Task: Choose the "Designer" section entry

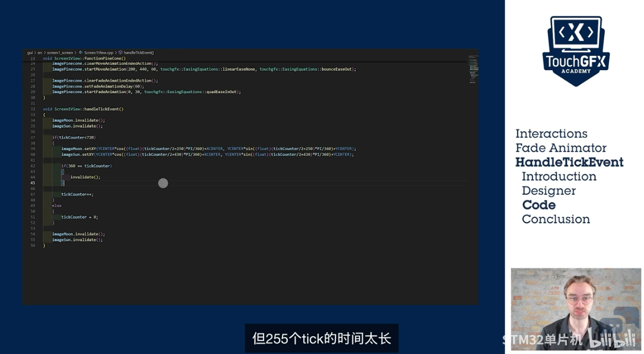Action: [549, 191]
